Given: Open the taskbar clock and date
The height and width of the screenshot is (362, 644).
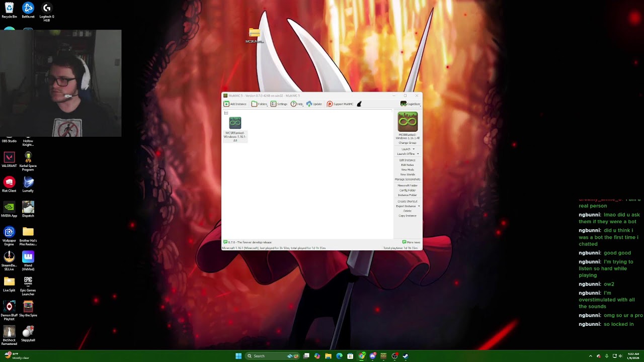Looking at the screenshot, I should tap(633, 356).
